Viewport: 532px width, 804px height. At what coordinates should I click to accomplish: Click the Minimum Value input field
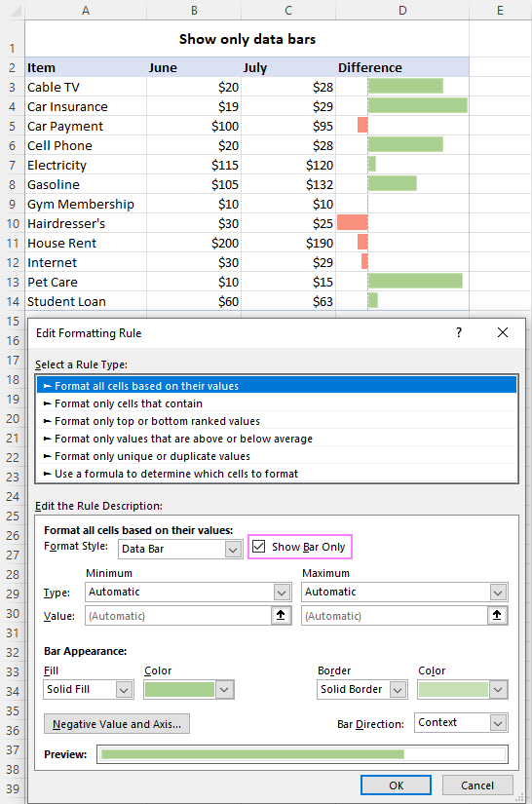click(x=178, y=615)
